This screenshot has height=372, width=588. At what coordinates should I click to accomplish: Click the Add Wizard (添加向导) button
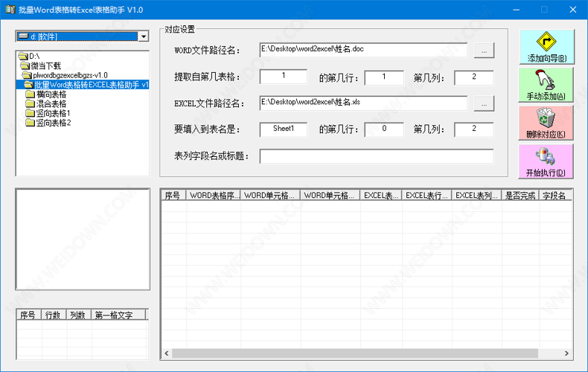pyautogui.click(x=546, y=46)
